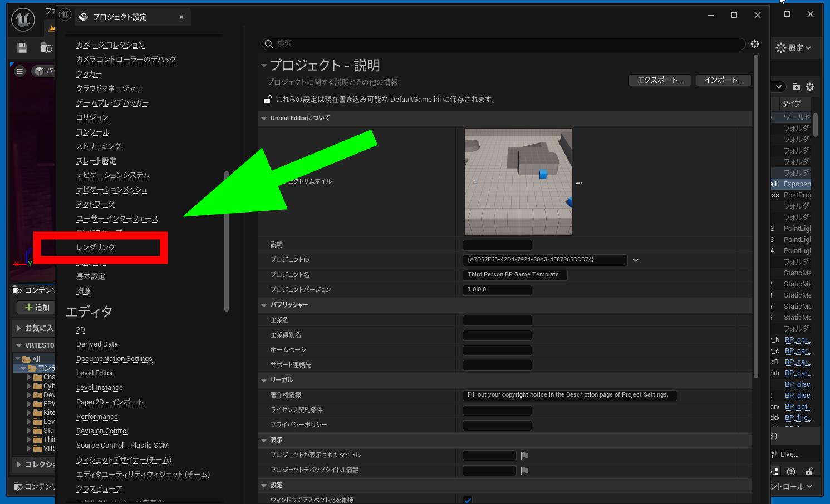Viewport: 830px width, 504px height.
Task: Collapse the リーガル section
Action: (264, 380)
